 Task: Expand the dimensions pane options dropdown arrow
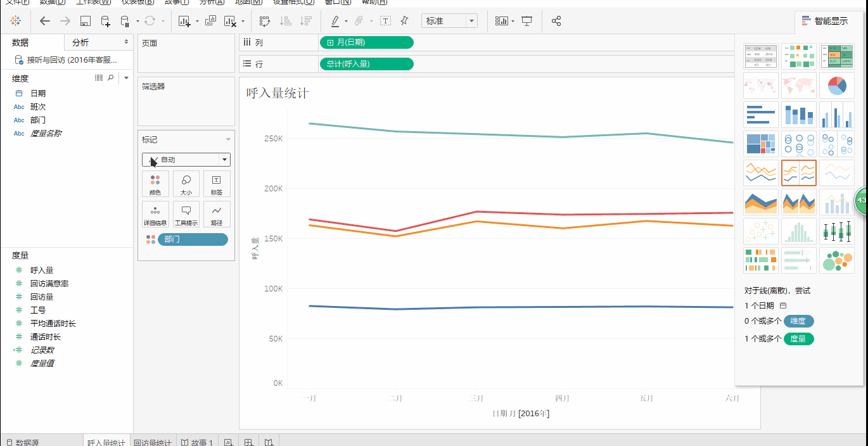[x=125, y=77]
